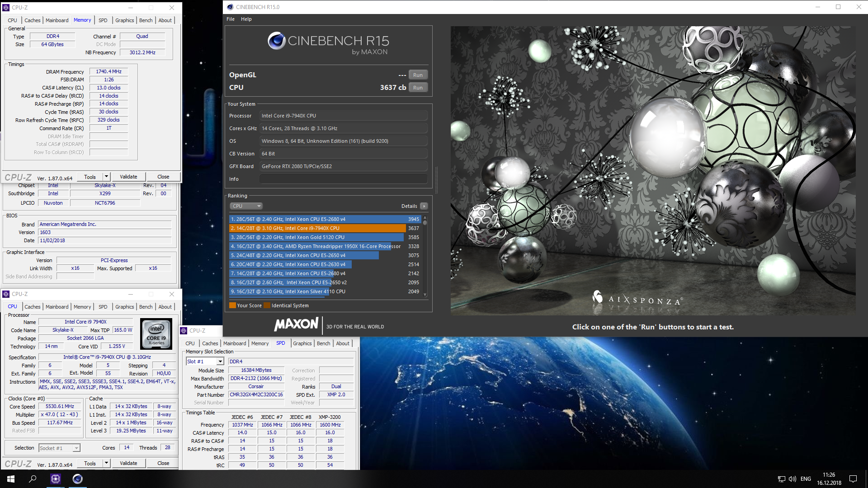Click Cinebench R15 logo sphere
This screenshot has width=868, height=488.
coord(276,41)
